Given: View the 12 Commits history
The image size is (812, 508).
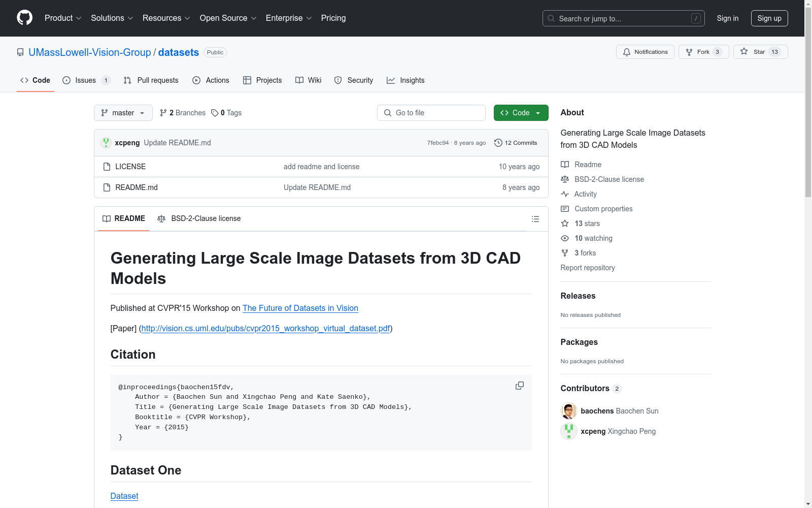Looking at the screenshot, I should (x=516, y=143).
